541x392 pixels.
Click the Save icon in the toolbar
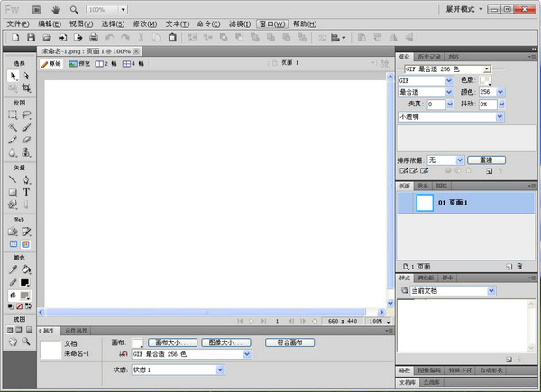[x=30, y=38]
